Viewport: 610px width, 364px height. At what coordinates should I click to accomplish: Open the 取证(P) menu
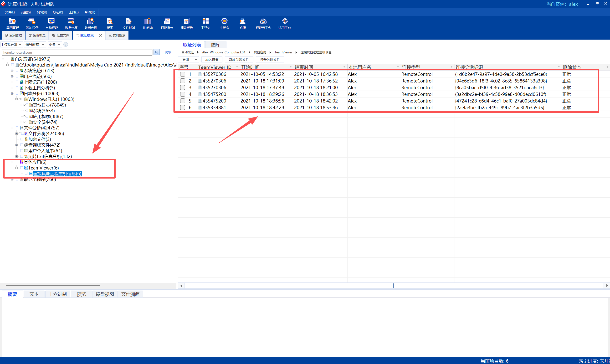pyautogui.click(x=58, y=12)
